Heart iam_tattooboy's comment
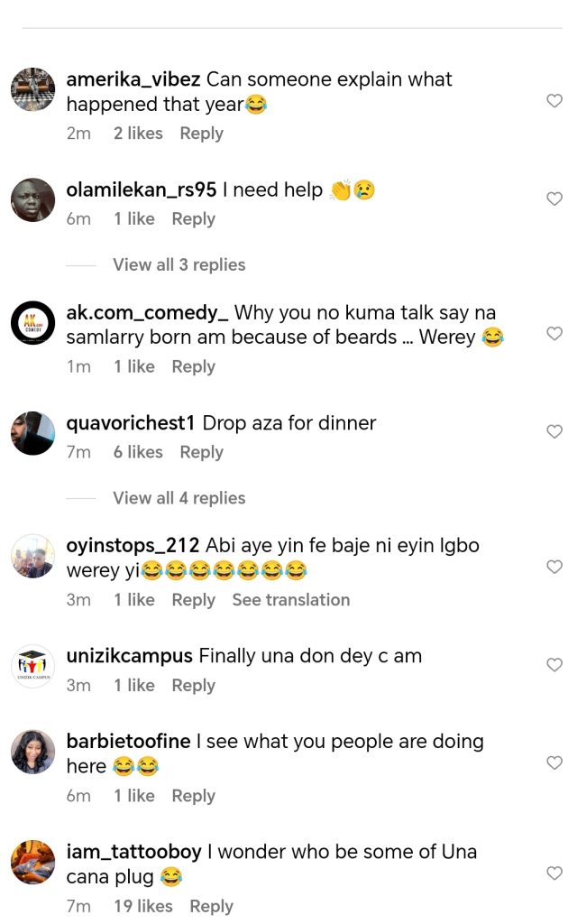The image size is (568, 924). tap(554, 873)
